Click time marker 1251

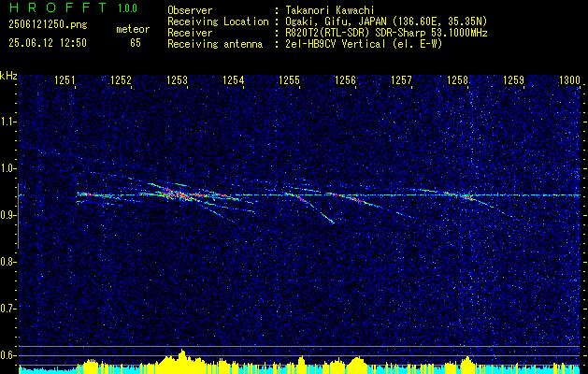(x=65, y=79)
